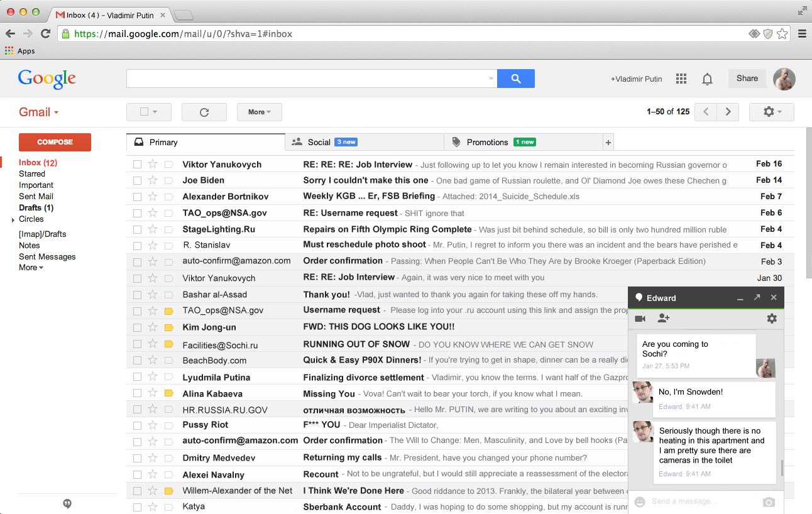Click the COMPOSE button
Viewport: 812px width, 514px height.
tap(55, 142)
